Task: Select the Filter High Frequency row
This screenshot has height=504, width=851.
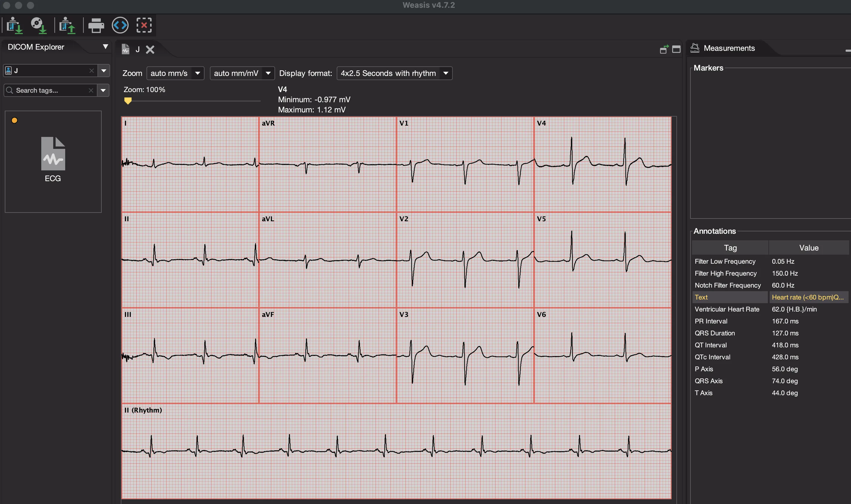Action: click(771, 273)
